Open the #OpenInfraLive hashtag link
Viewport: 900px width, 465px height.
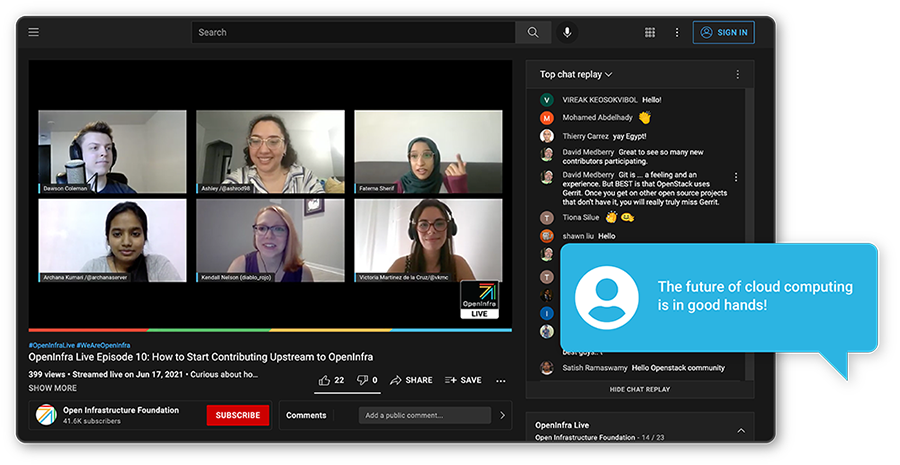pyautogui.click(x=51, y=345)
